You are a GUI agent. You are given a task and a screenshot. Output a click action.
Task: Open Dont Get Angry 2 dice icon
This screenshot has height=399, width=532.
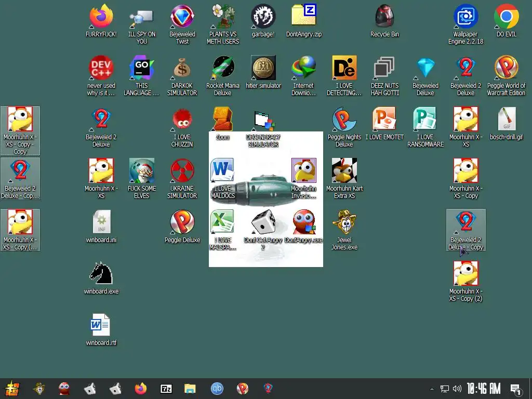(263, 230)
